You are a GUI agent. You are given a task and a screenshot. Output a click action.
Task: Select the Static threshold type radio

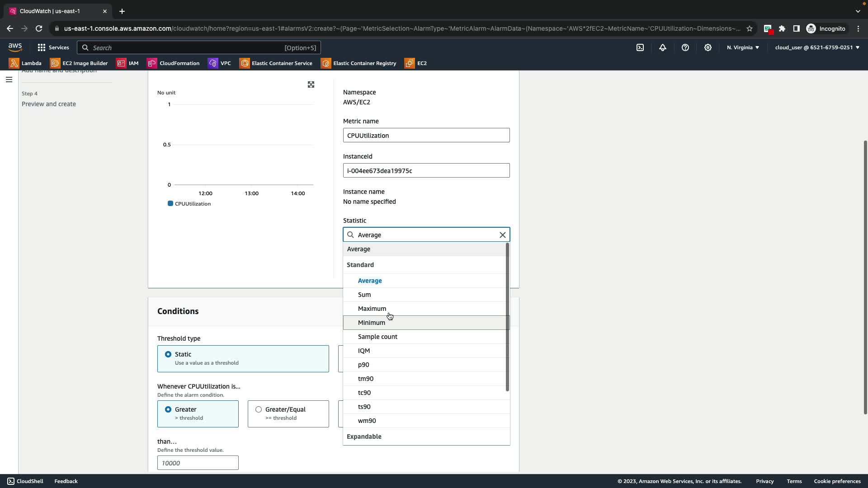(x=168, y=354)
